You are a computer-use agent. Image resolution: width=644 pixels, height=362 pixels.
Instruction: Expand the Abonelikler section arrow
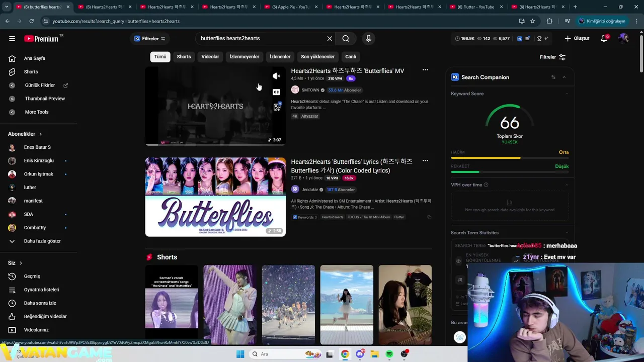coord(41,134)
